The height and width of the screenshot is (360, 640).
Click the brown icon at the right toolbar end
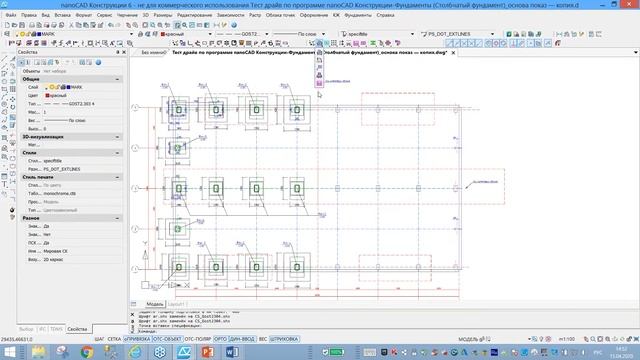coord(558,43)
